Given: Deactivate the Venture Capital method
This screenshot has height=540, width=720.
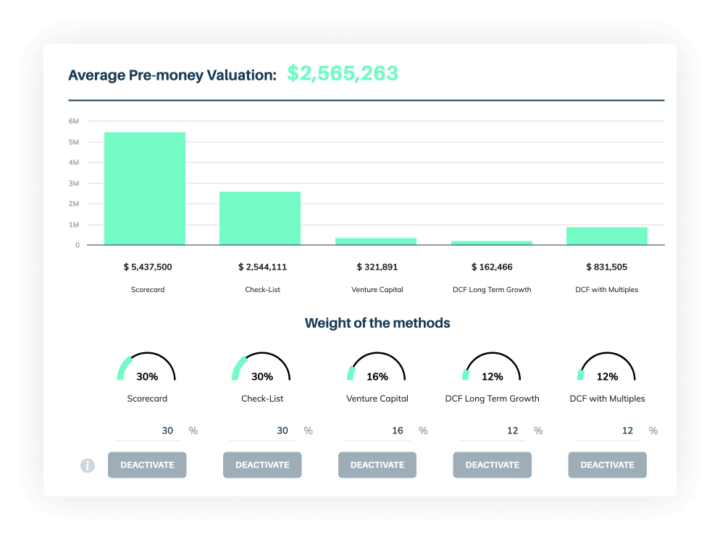Looking at the screenshot, I should click(377, 465).
